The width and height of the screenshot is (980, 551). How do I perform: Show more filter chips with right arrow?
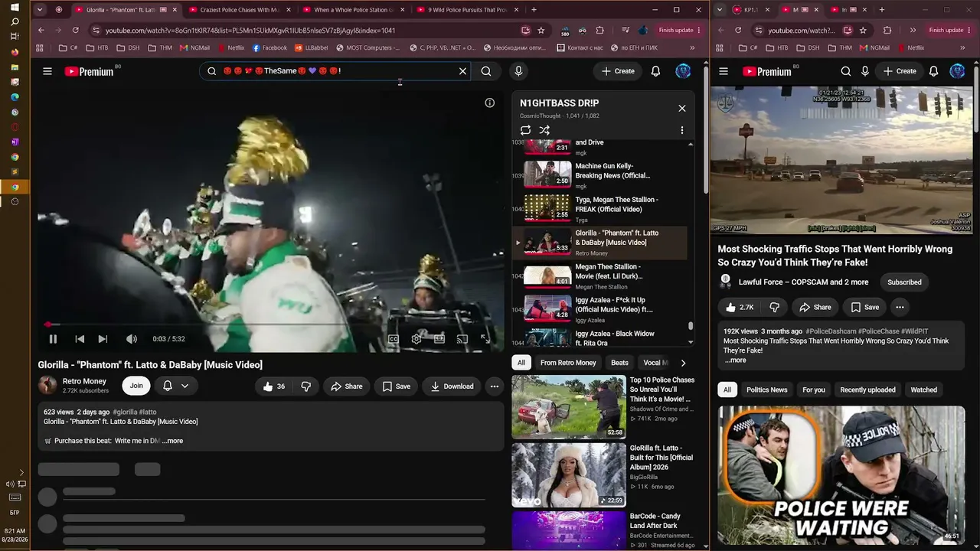683,363
